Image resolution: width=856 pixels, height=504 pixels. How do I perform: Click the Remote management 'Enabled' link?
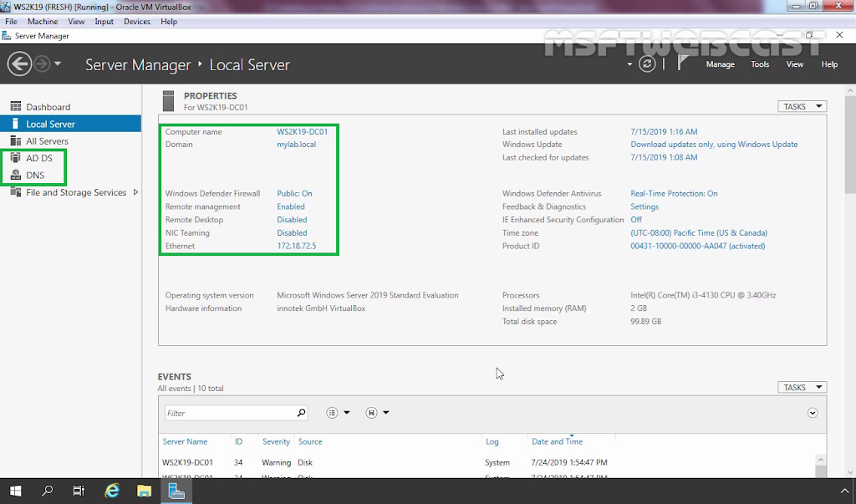coord(290,206)
